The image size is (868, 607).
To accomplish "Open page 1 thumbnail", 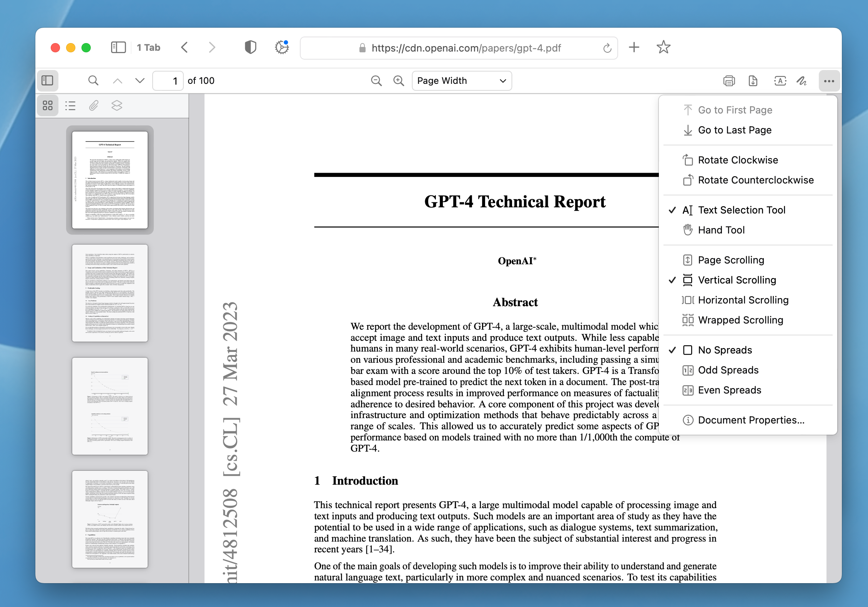I will tap(110, 180).
